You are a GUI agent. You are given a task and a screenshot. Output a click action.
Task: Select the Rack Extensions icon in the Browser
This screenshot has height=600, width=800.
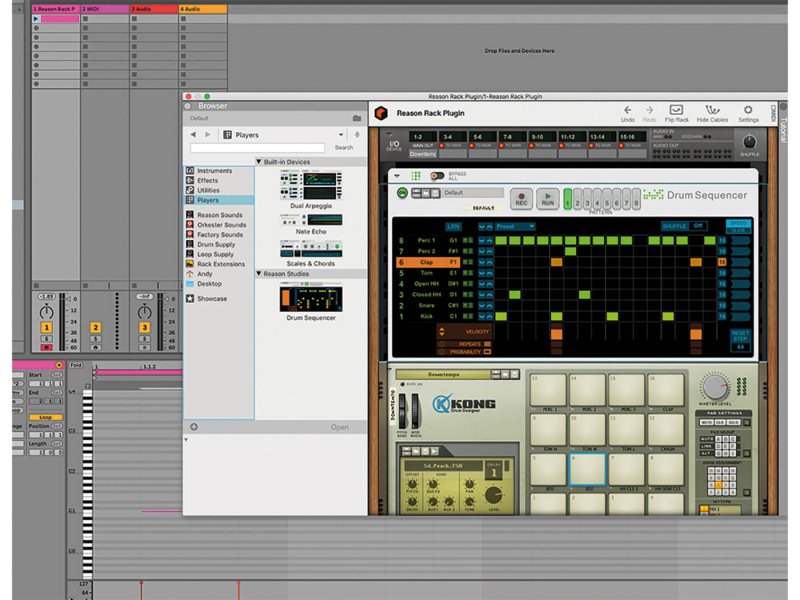(189, 264)
